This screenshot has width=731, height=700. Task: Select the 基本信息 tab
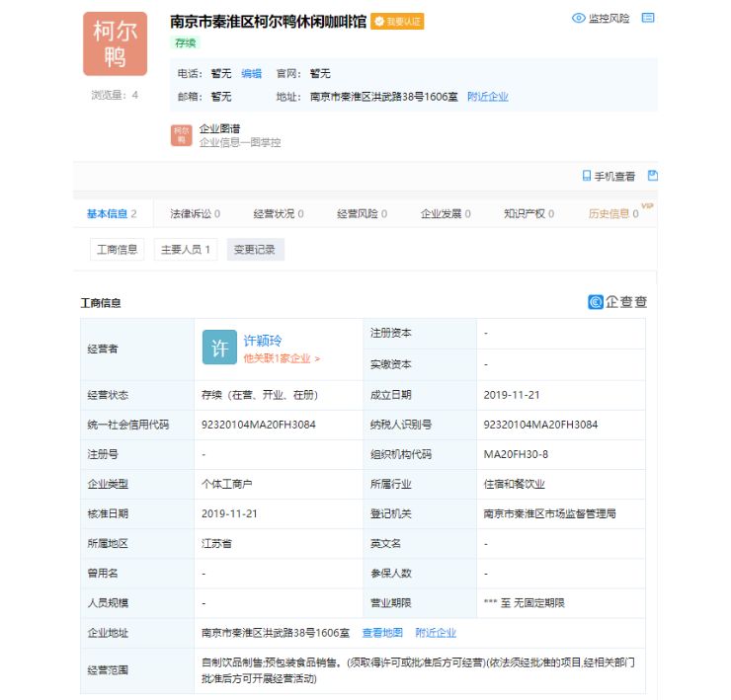[112, 214]
